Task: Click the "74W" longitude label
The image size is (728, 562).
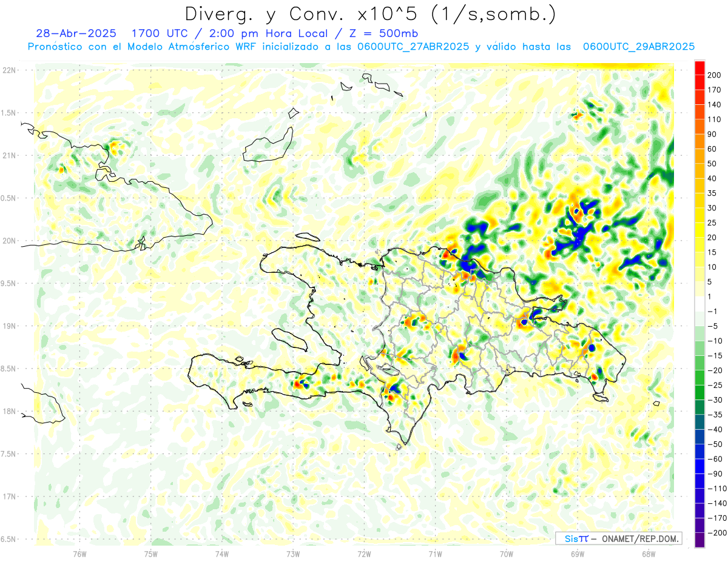Action: [x=222, y=553]
